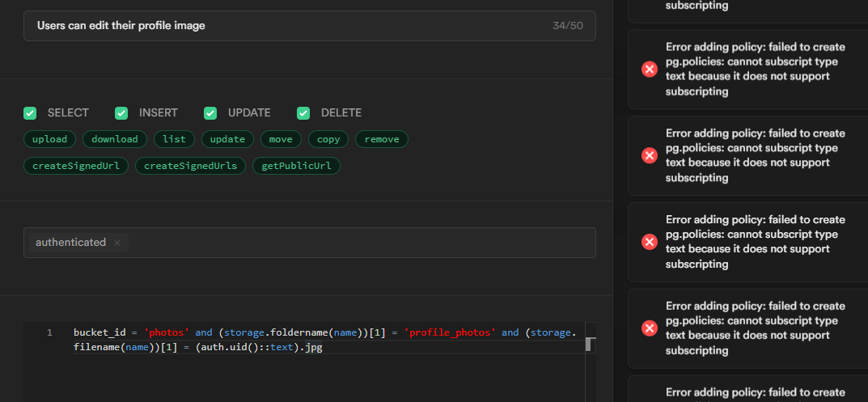Open the target roles selection field
This screenshot has width=868, height=402.
tap(356, 243)
